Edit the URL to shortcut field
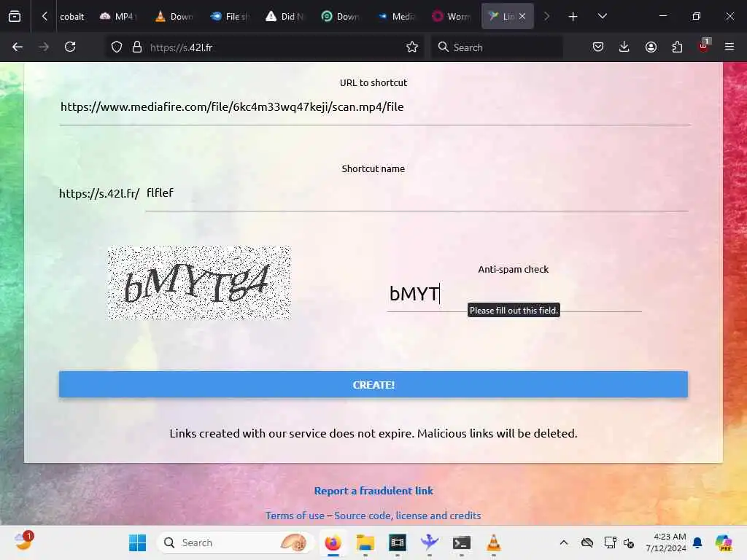Image resolution: width=747 pixels, height=560 pixels. 374,107
